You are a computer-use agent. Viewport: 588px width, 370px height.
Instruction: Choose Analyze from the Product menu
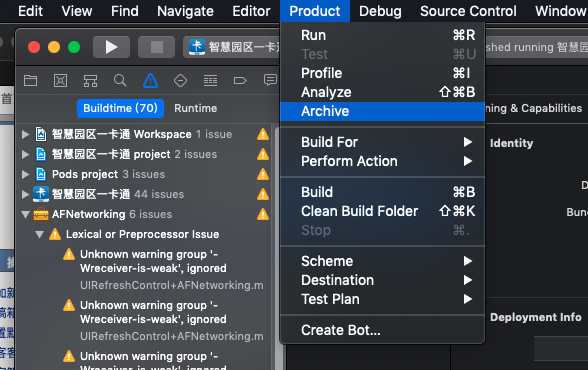[382, 92]
